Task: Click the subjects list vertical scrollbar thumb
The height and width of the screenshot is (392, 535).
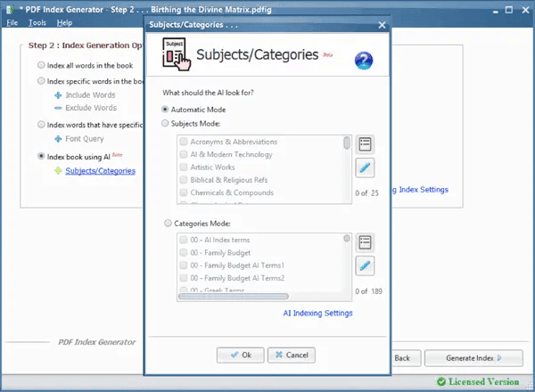Action: click(347, 143)
